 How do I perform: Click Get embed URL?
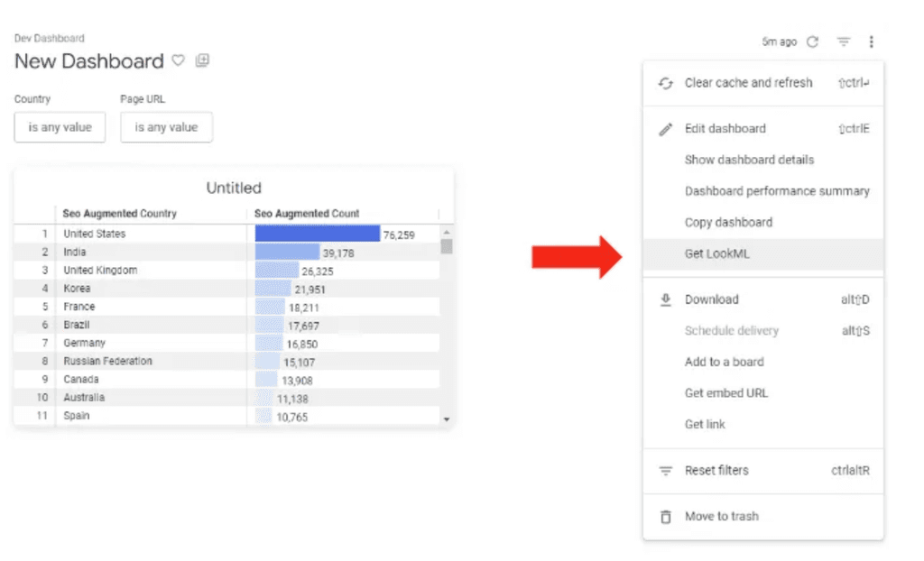tap(726, 393)
